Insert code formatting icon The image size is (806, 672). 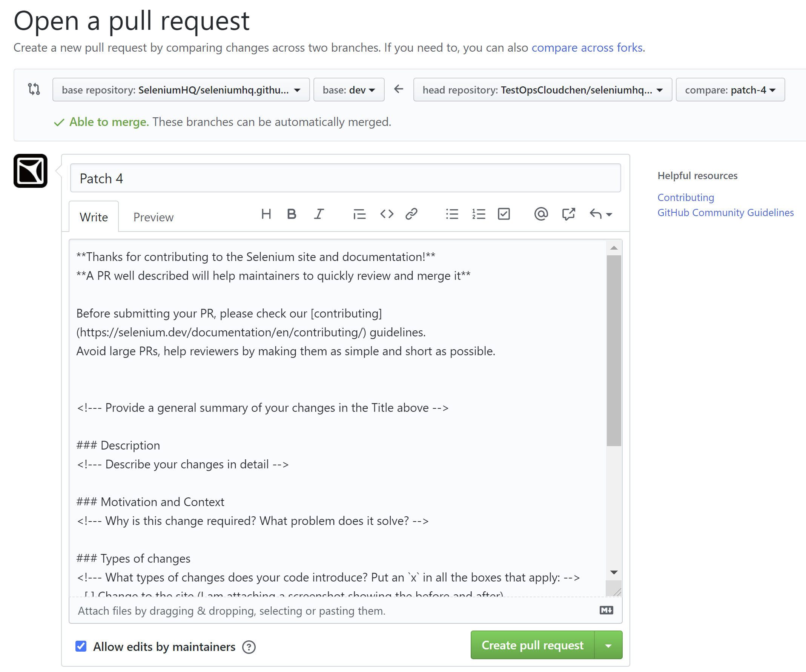tap(387, 214)
